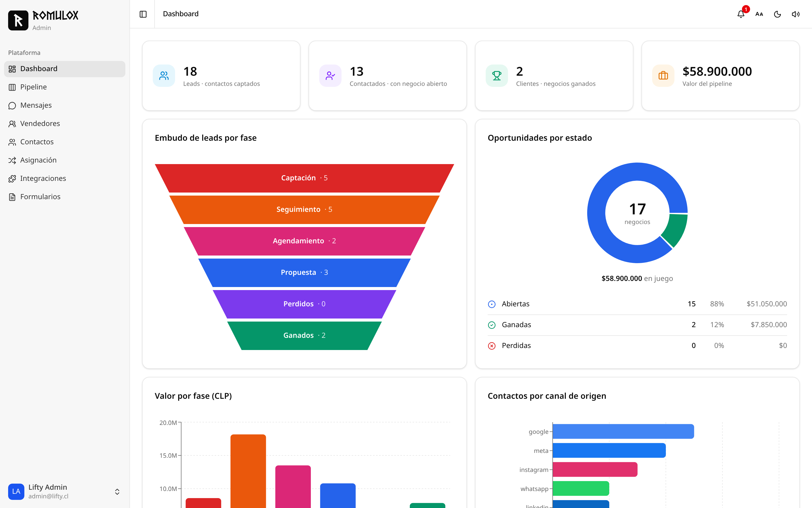Click the Dashboard header title
Image resolution: width=812 pixels, height=508 pixels.
tap(180, 14)
